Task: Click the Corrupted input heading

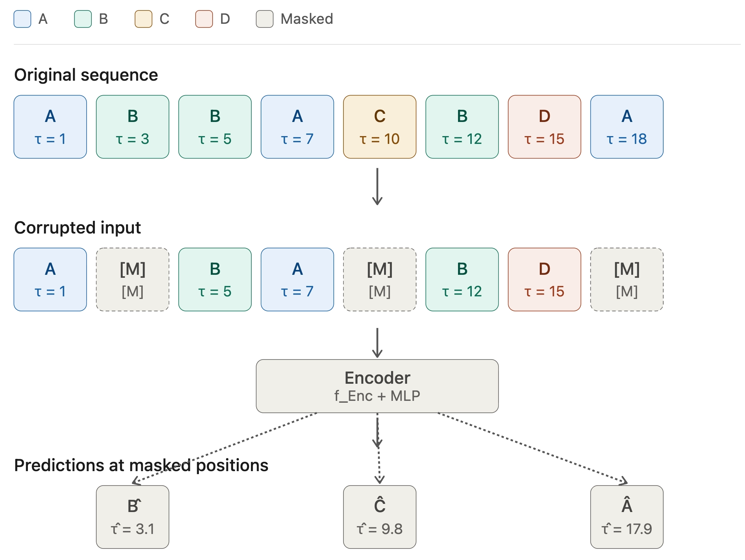Action: [77, 228]
